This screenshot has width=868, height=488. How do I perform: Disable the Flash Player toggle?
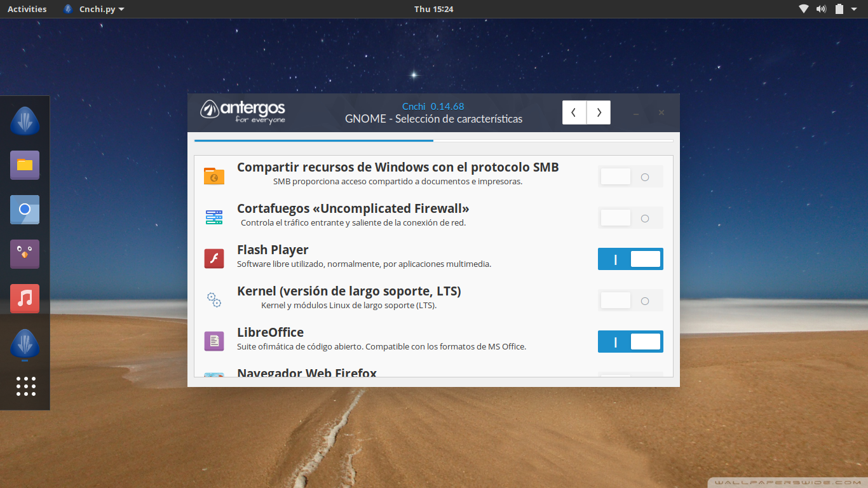point(630,259)
